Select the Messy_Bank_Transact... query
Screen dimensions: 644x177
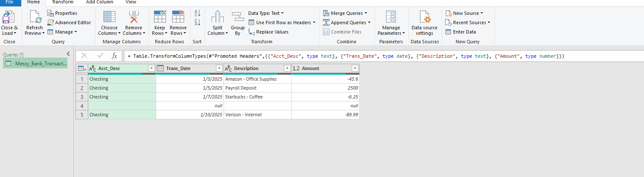coord(35,64)
